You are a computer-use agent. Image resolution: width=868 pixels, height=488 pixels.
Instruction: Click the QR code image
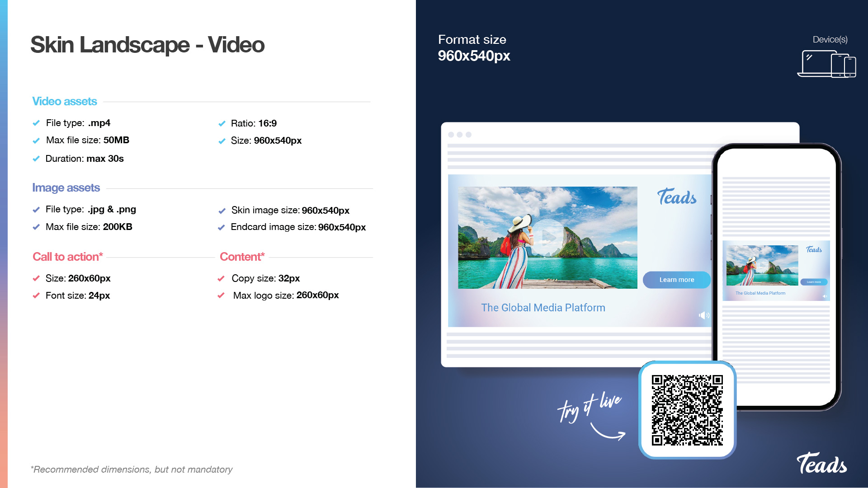687,410
